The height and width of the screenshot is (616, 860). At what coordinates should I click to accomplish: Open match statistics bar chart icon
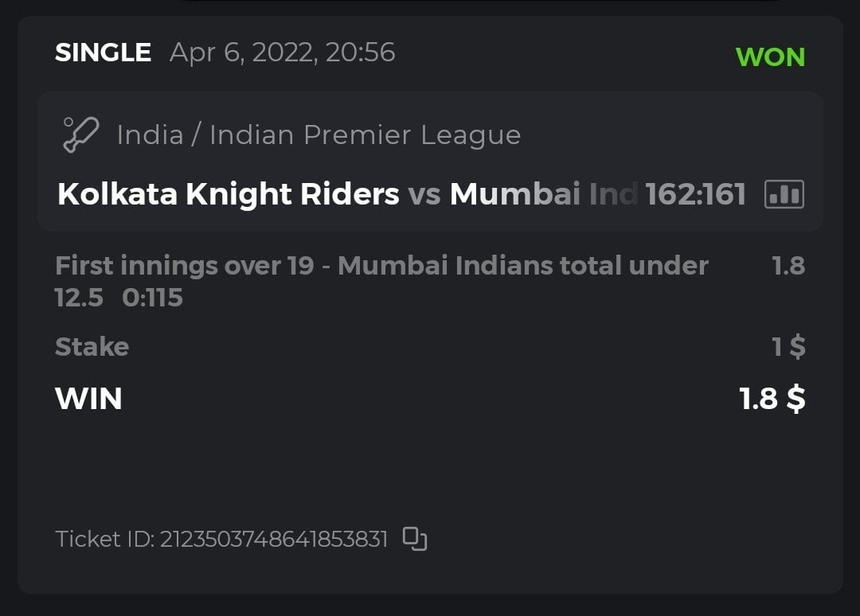784,194
